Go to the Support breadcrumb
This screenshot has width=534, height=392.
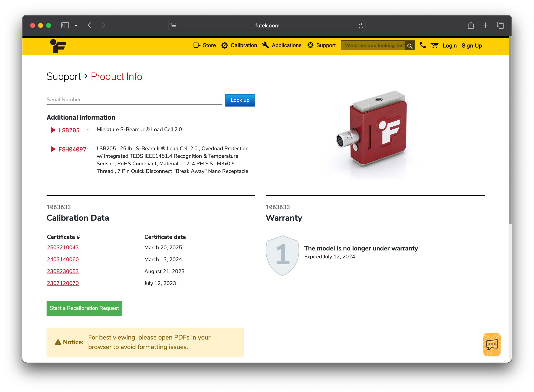pos(64,76)
